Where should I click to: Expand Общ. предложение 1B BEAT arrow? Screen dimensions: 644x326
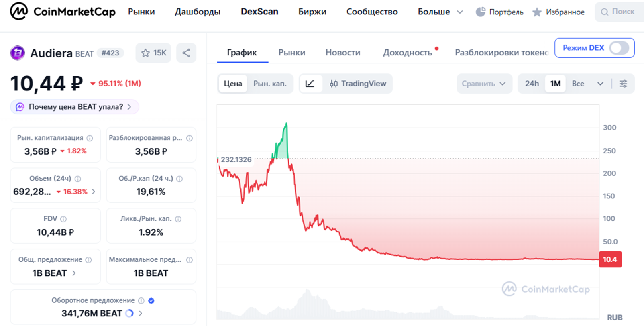point(74,273)
